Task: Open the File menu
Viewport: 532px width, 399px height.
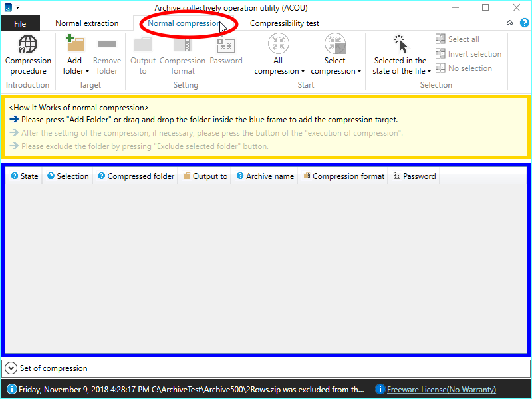Action: [x=20, y=23]
